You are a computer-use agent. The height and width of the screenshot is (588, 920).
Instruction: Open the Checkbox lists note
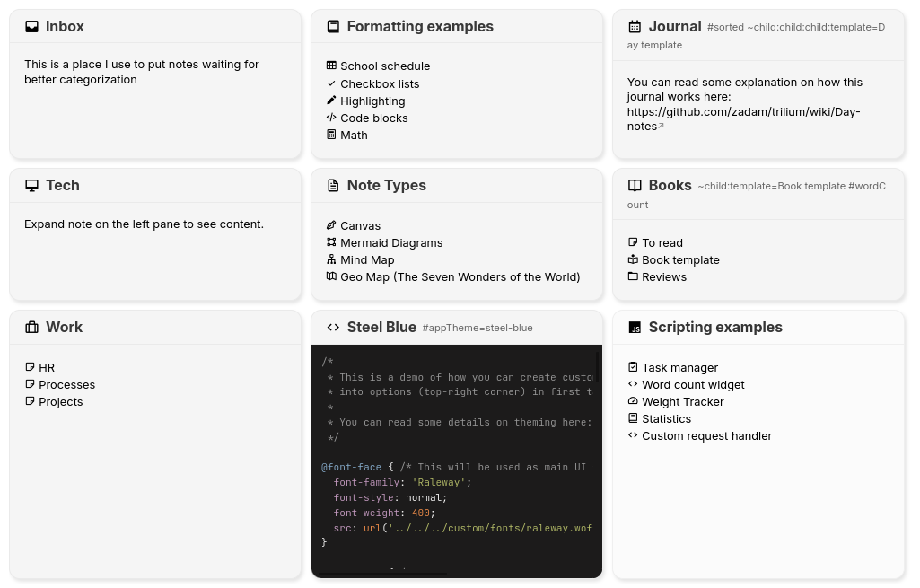(x=380, y=83)
